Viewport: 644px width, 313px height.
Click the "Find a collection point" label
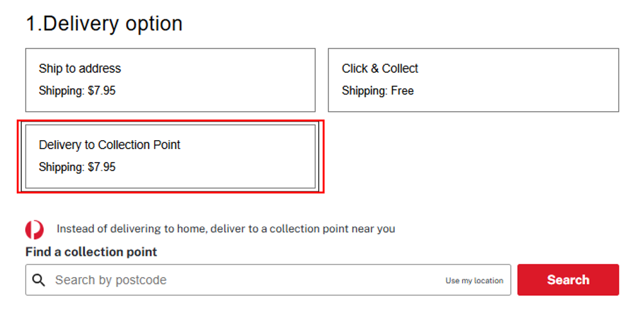pos(91,252)
